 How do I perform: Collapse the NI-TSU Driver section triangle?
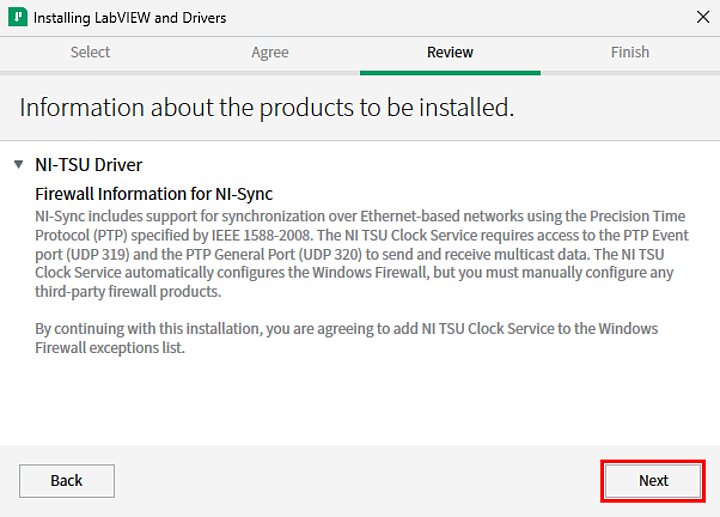19,164
